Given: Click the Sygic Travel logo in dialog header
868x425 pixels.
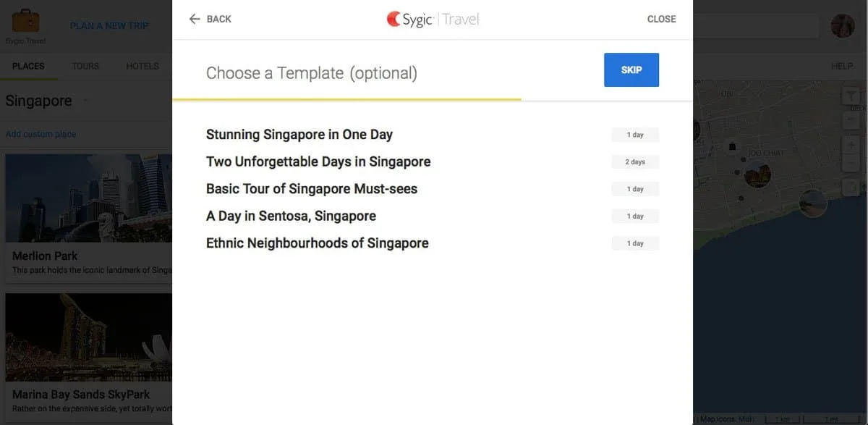Looking at the screenshot, I should point(433,20).
